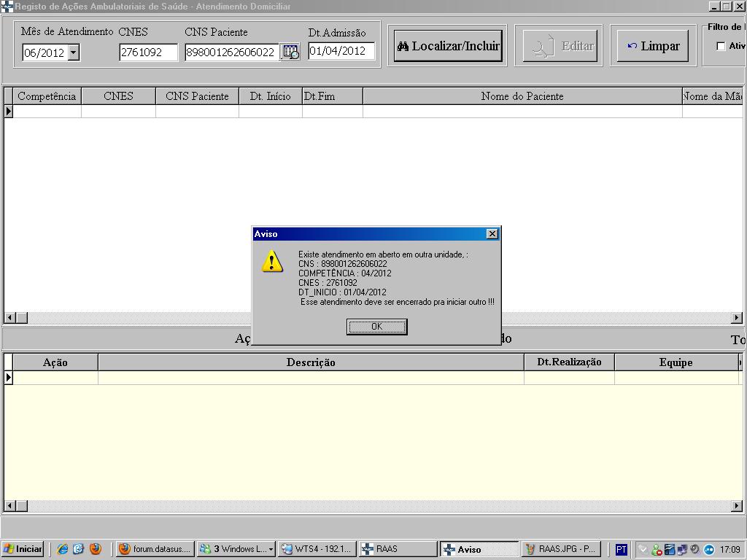Click the first row indicator arrow in patient grid
This screenshot has height=560, width=747.
tap(9, 112)
